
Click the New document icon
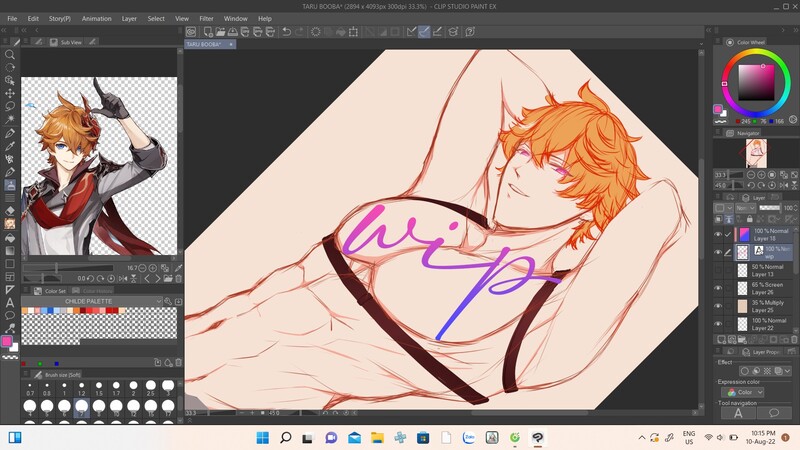[x=208, y=32]
